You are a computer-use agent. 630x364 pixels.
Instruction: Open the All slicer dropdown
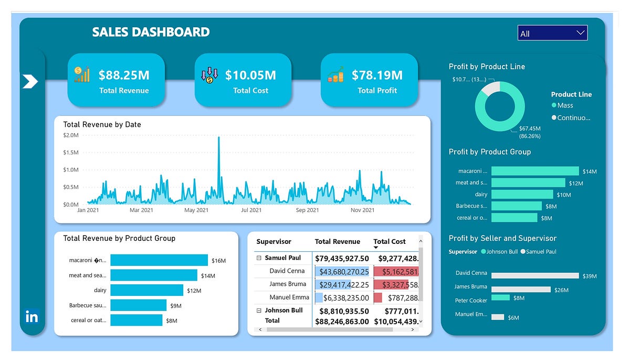[581, 33]
